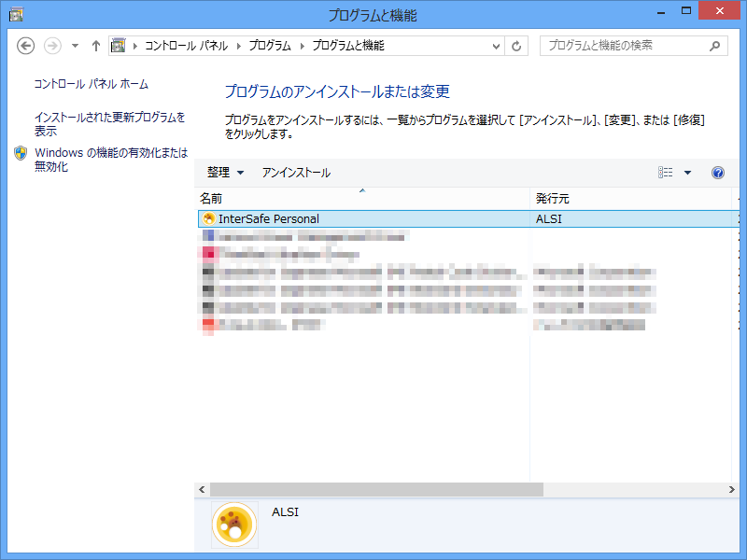This screenshot has height=560, width=747.
Task: Go up one folder level
Action: pos(96,46)
